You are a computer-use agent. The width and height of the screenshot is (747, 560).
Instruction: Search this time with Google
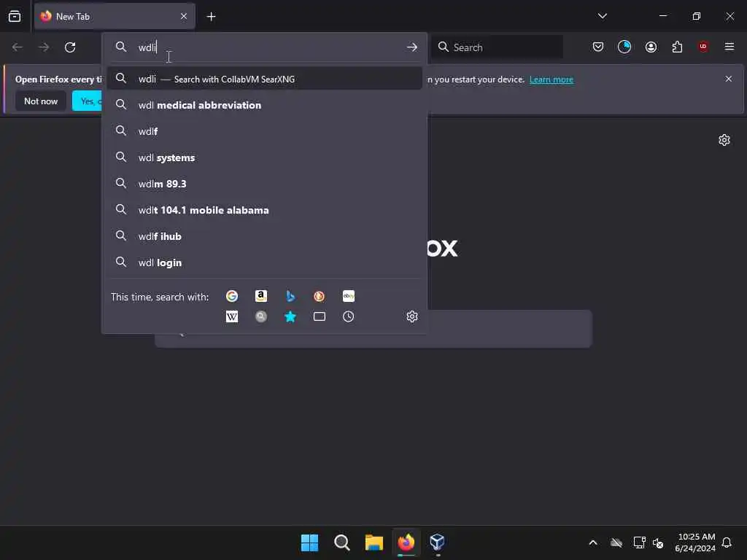coord(232,296)
